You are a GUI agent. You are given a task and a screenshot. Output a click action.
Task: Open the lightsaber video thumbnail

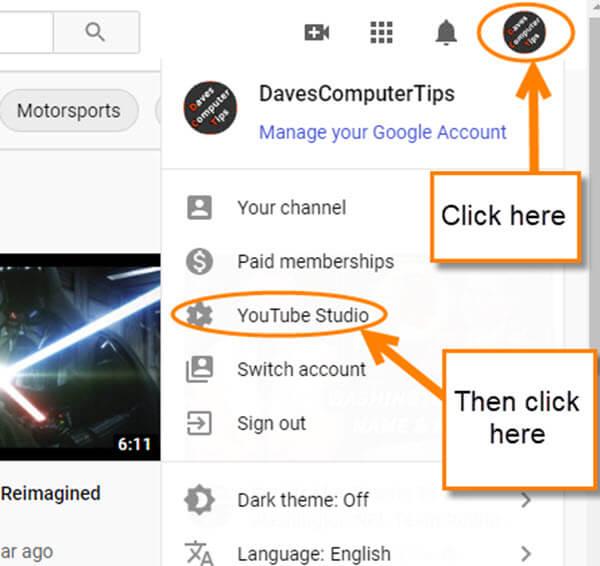click(80, 357)
